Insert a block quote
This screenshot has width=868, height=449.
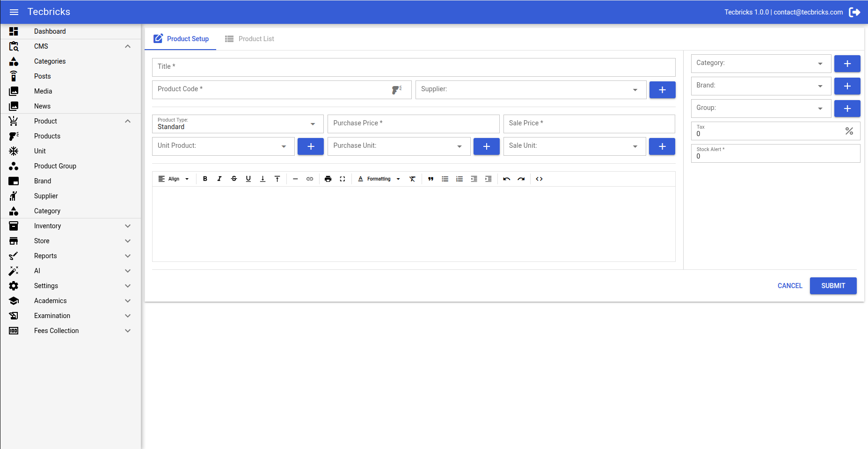tap(430, 179)
